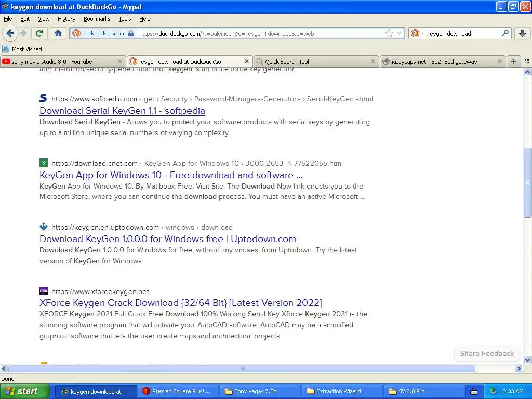Screen dimensions: 532x399
Task: Click the horizontal scrollbar right arrow
Action: pyautogui.click(x=518, y=368)
